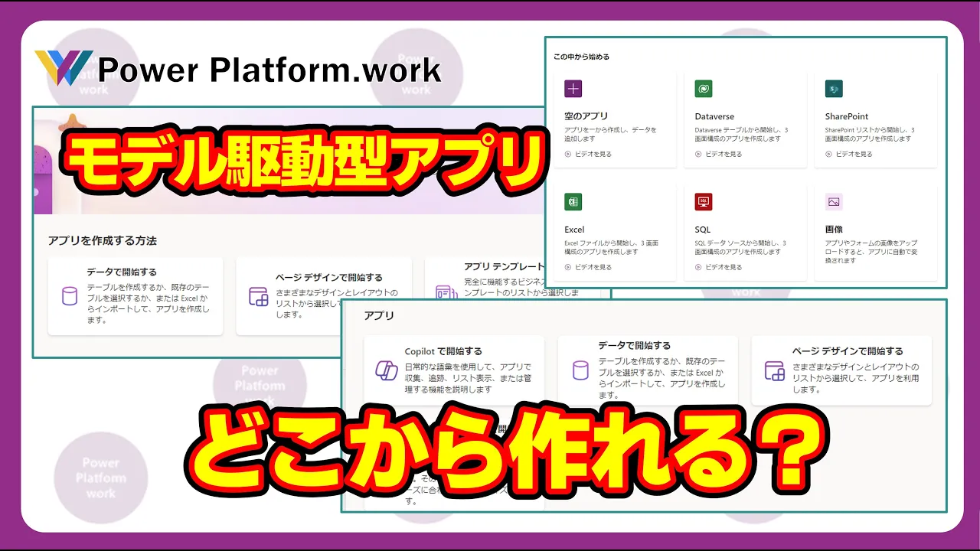Choose データで開始する under アプリを作成する方法

(x=122, y=272)
